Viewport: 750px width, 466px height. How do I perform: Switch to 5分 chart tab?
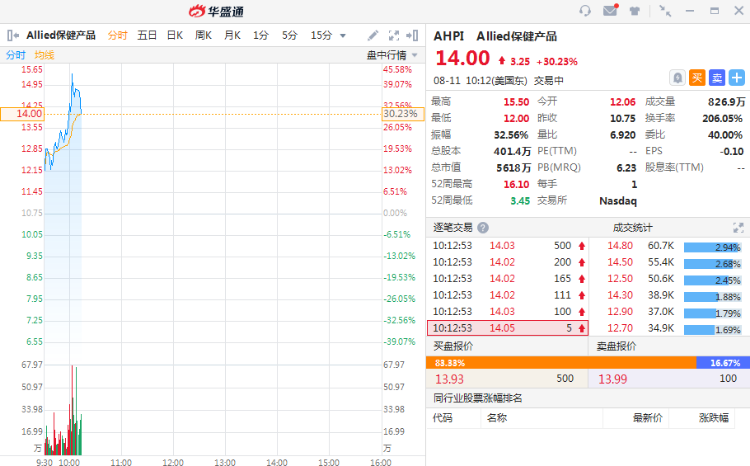click(x=289, y=35)
